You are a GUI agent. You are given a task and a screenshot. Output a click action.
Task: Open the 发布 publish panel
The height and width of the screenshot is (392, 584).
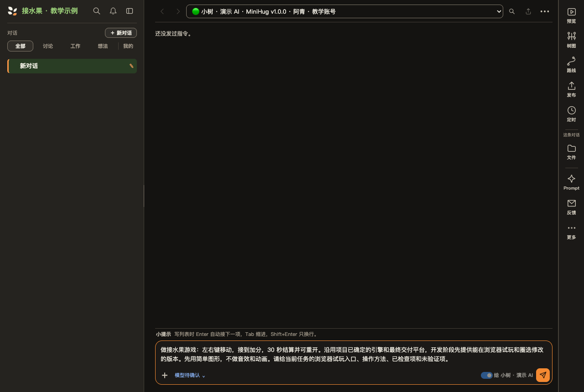(x=571, y=89)
